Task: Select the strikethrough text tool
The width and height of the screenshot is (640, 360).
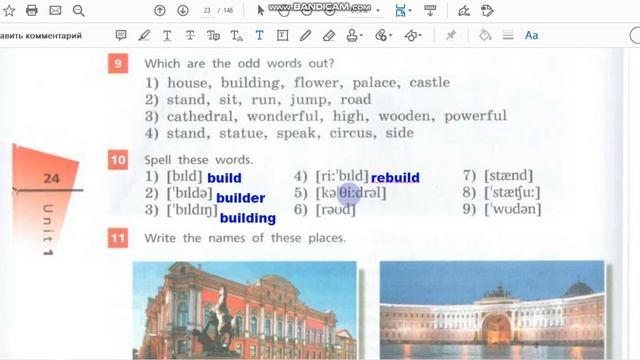Action: [x=190, y=36]
